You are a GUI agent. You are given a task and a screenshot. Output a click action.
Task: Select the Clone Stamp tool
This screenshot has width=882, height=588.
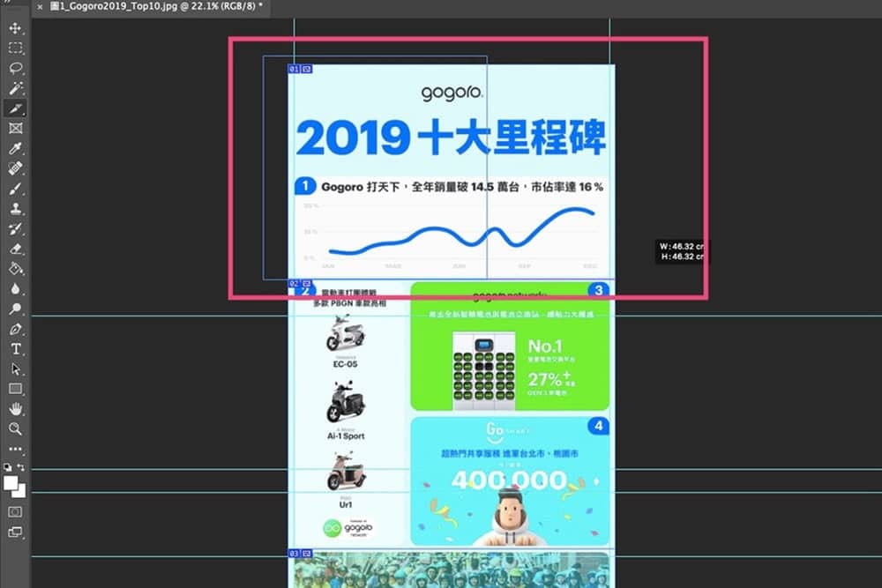point(15,209)
